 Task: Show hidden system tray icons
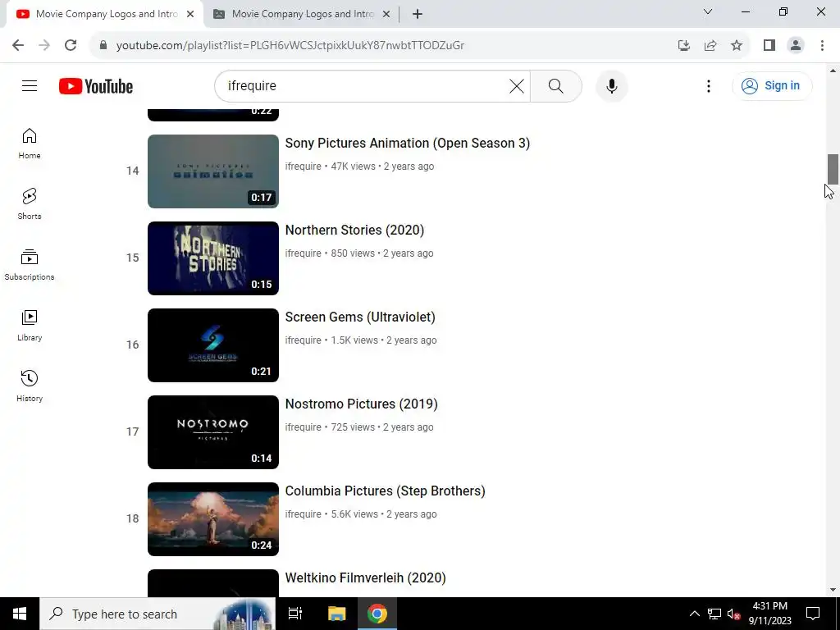click(694, 614)
